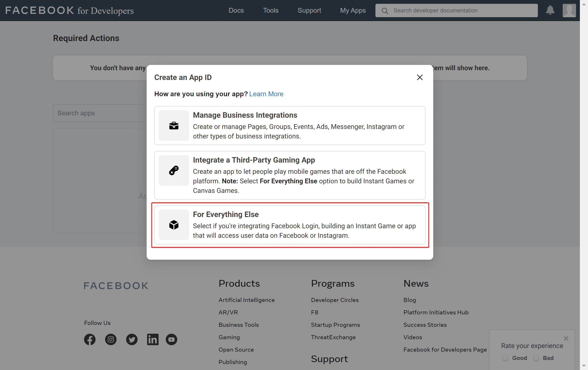Open the Artificial Intelligence footer link
This screenshot has height=370, width=588.
pos(246,300)
